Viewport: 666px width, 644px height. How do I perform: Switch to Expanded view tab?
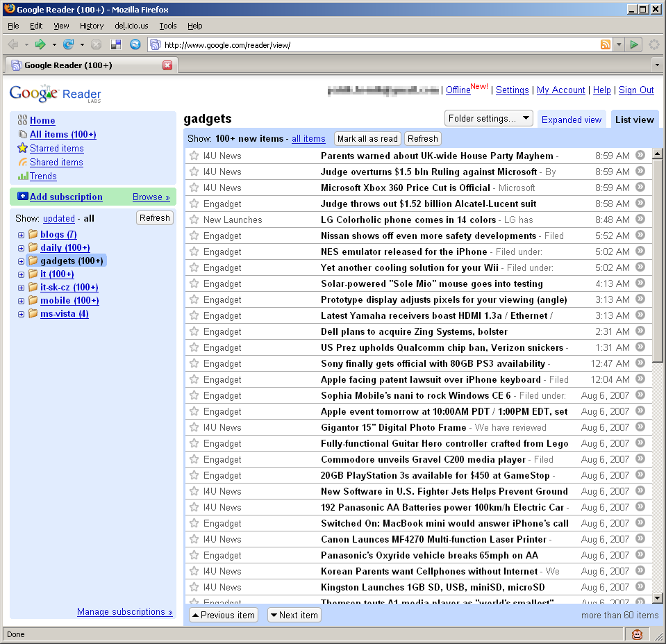(572, 119)
